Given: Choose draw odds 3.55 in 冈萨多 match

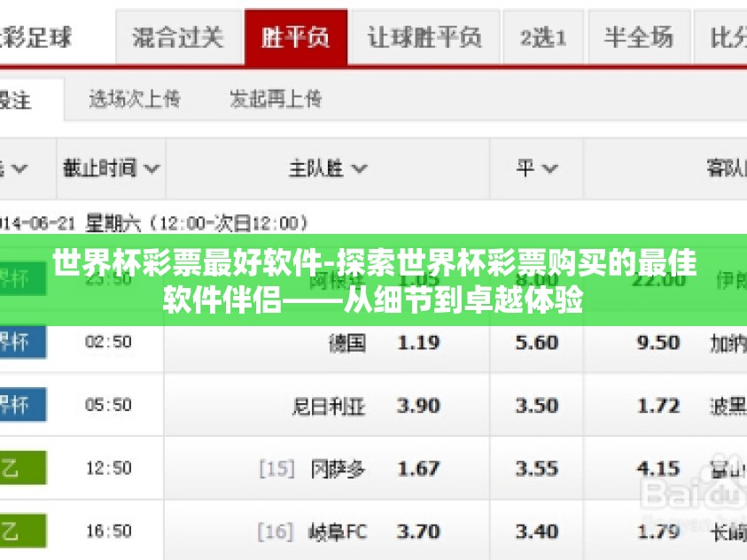Looking at the screenshot, I should click(536, 469).
